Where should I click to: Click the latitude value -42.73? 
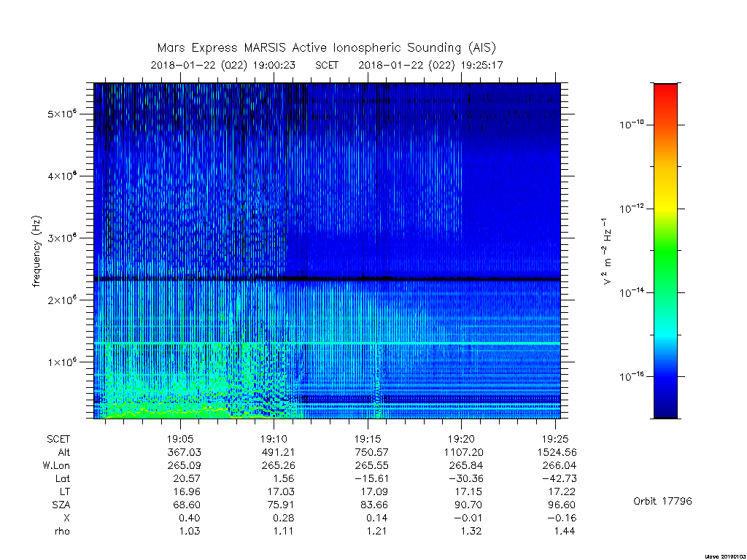560,478
